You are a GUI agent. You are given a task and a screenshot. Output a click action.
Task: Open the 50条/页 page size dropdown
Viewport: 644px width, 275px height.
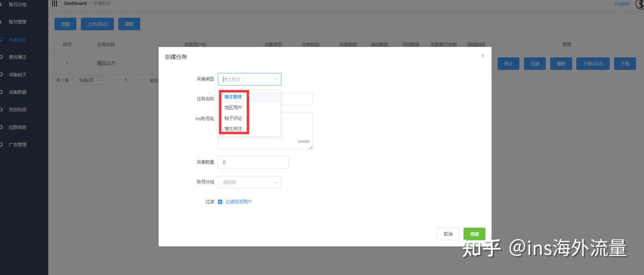pos(89,80)
